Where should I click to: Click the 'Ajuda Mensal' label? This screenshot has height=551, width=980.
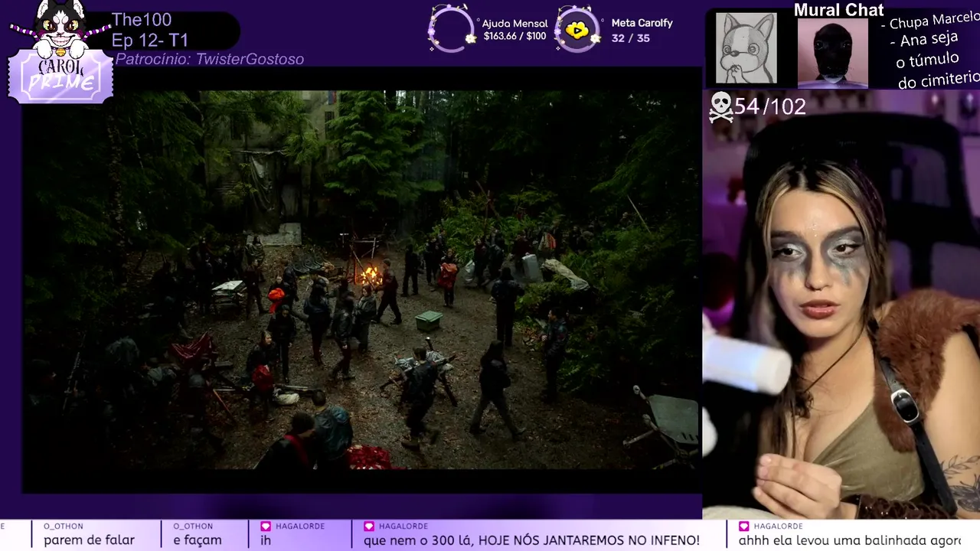[514, 24]
